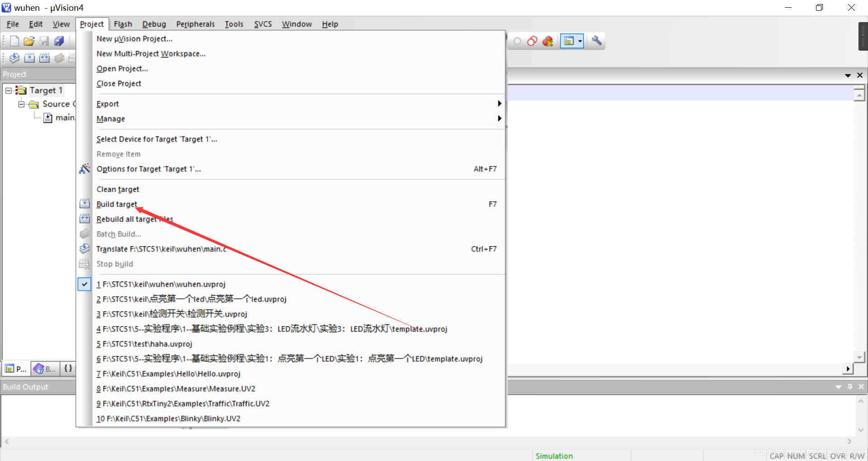Open the Peripherals menu
Screen dimensions: 868x461
click(x=195, y=24)
